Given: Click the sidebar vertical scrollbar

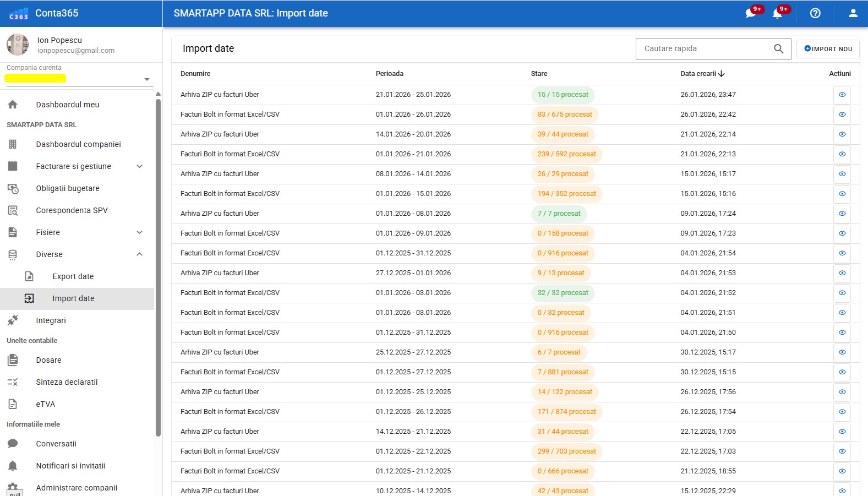Looking at the screenshot, I should click(x=158, y=264).
